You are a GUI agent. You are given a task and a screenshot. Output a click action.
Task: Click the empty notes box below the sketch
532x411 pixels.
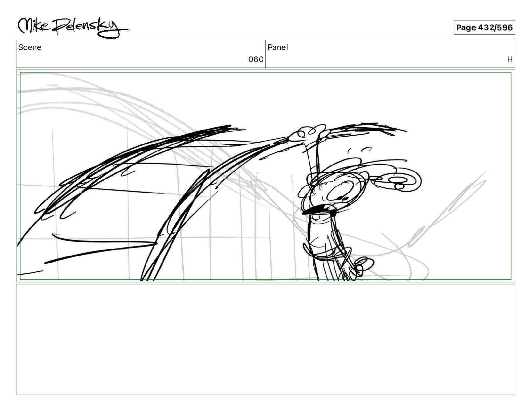265,339
